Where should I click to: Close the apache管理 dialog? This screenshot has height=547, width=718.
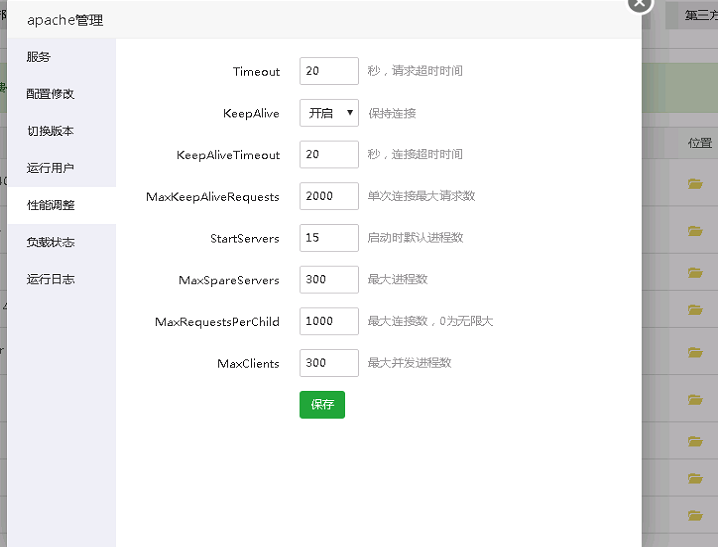(x=640, y=4)
